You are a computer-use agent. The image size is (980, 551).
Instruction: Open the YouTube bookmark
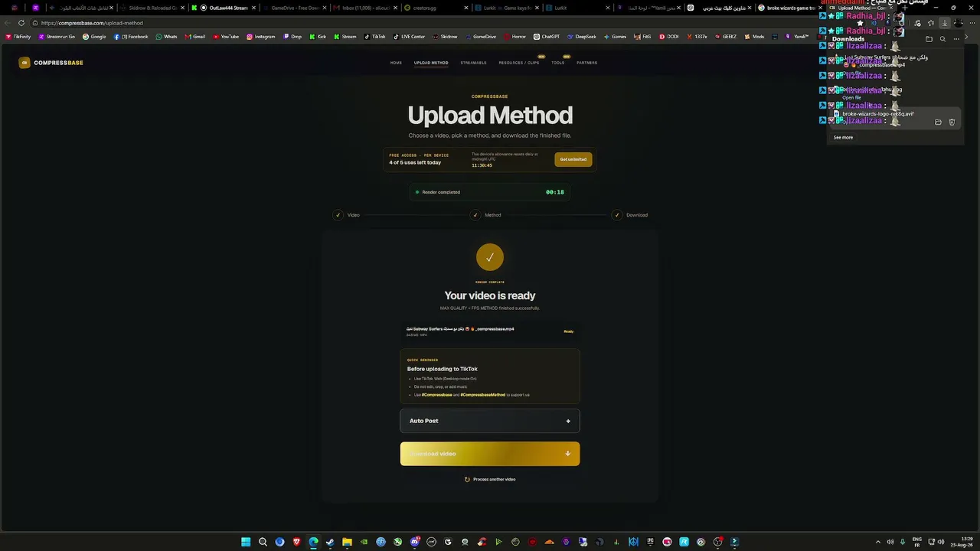[x=226, y=37]
